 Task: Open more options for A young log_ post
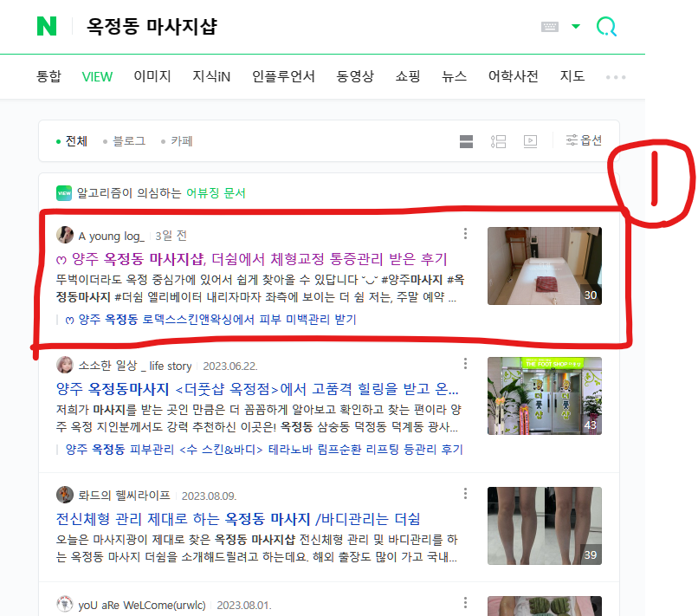click(x=465, y=233)
